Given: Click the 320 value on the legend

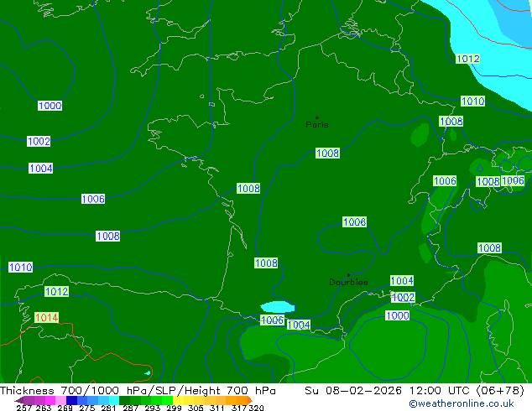Looking at the screenshot, I should click(x=257, y=408).
